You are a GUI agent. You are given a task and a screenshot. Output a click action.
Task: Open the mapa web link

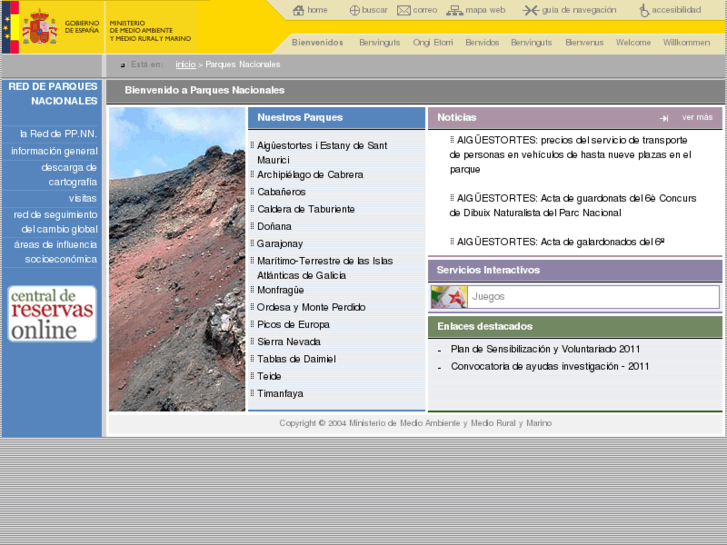485,10
